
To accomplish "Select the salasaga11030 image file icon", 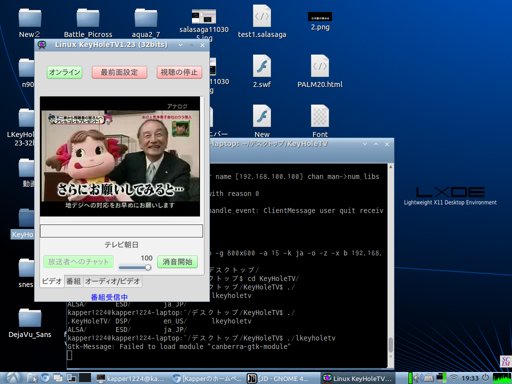I will pyautogui.click(x=204, y=17).
